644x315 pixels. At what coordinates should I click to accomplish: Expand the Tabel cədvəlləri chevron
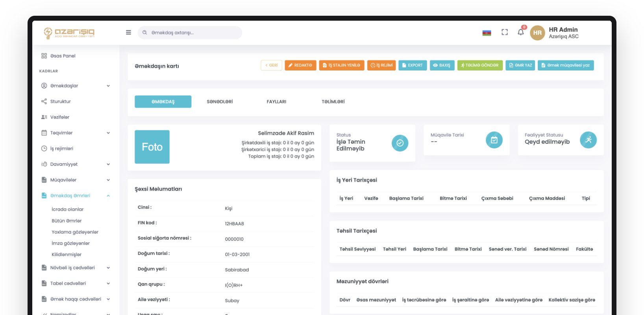pos(108,283)
